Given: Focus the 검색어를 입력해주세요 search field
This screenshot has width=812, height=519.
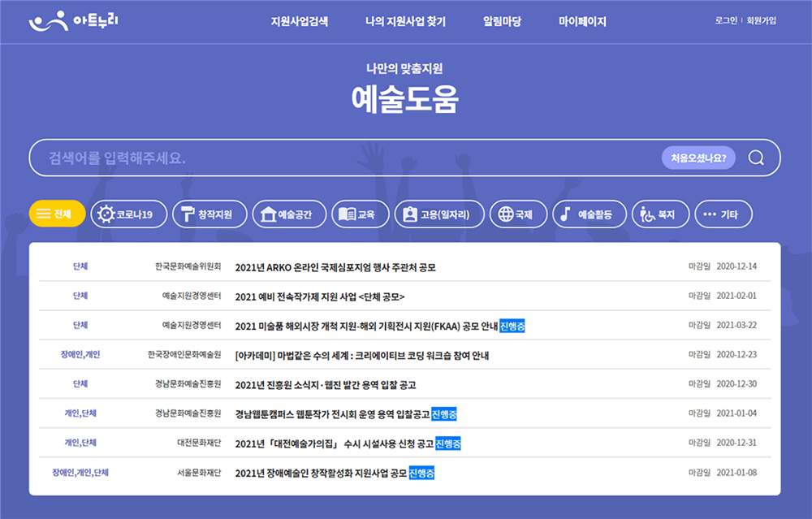Looking at the screenshot, I should click(341, 158).
